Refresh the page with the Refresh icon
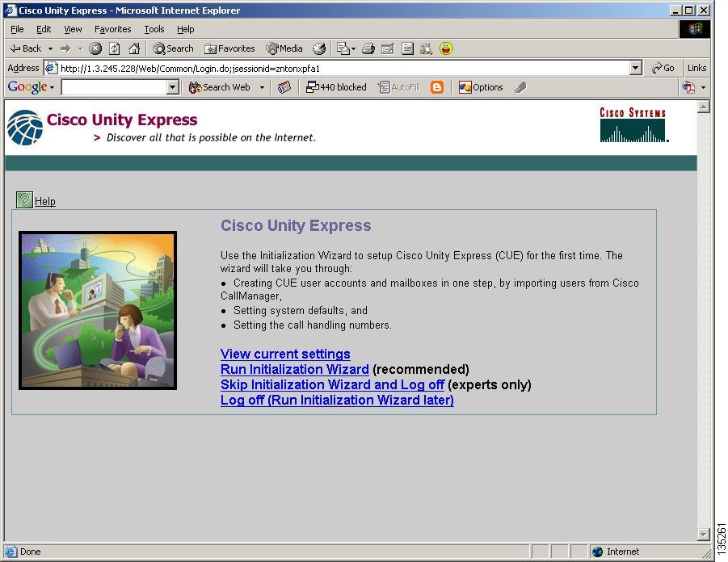 (x=115, y=48)
